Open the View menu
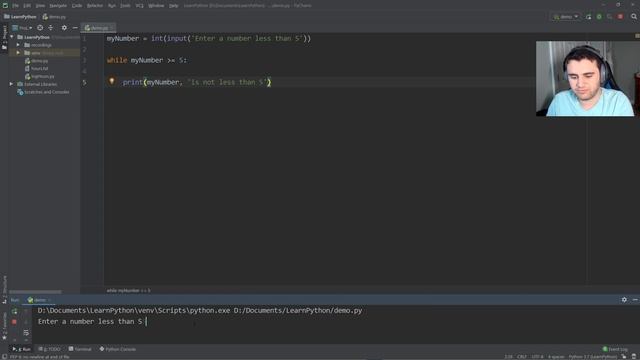The image size is (640, 360). point(40,6)
